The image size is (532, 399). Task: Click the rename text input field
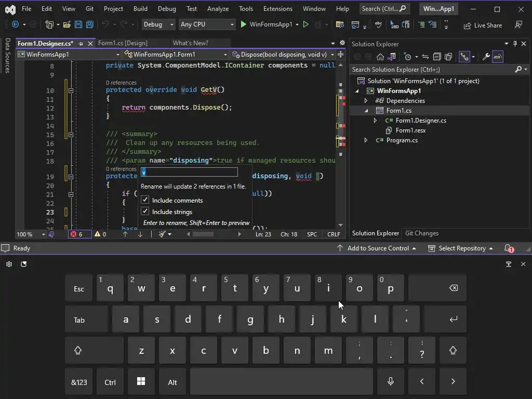189,172
